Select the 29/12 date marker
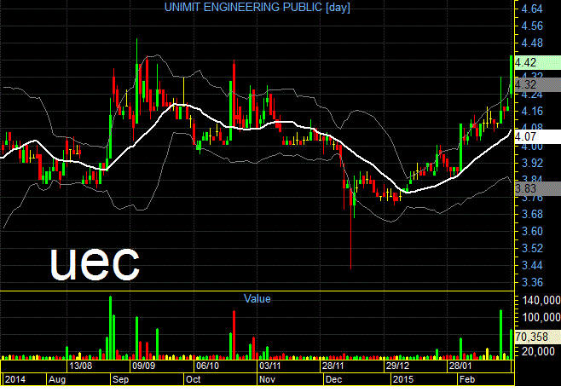Image resolution: width=561 pixels, height=392 pixels. pyautogui.click(x=397, y=366)
